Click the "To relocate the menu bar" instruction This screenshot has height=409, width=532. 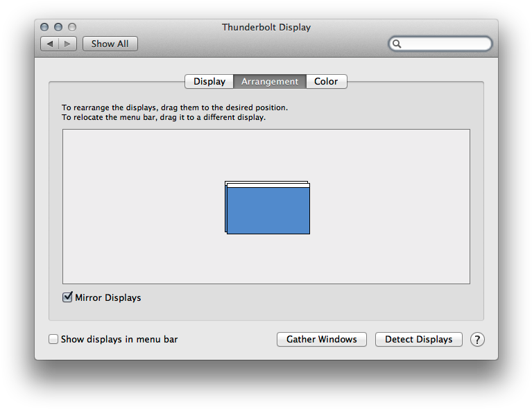164,117
